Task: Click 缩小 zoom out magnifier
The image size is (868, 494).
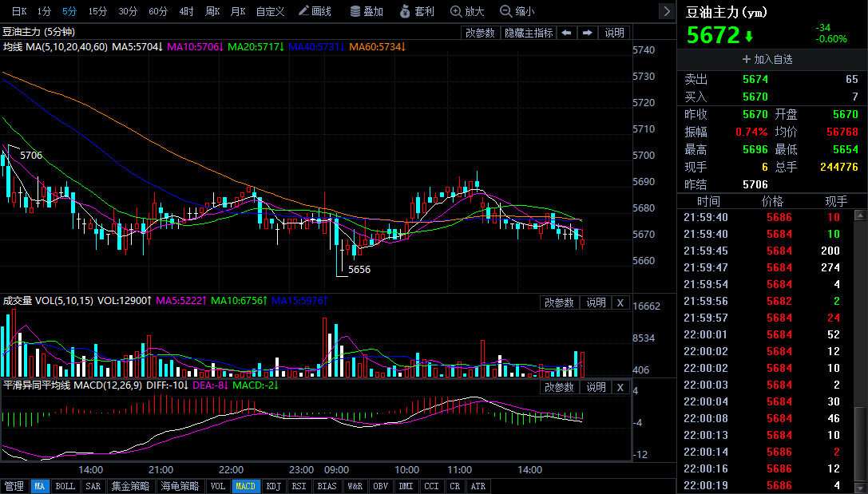Action: (517, 11)
